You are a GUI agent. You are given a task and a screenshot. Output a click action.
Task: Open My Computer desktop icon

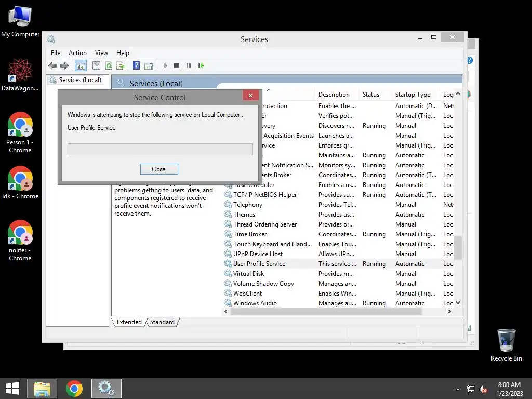[x=20, y=21]
